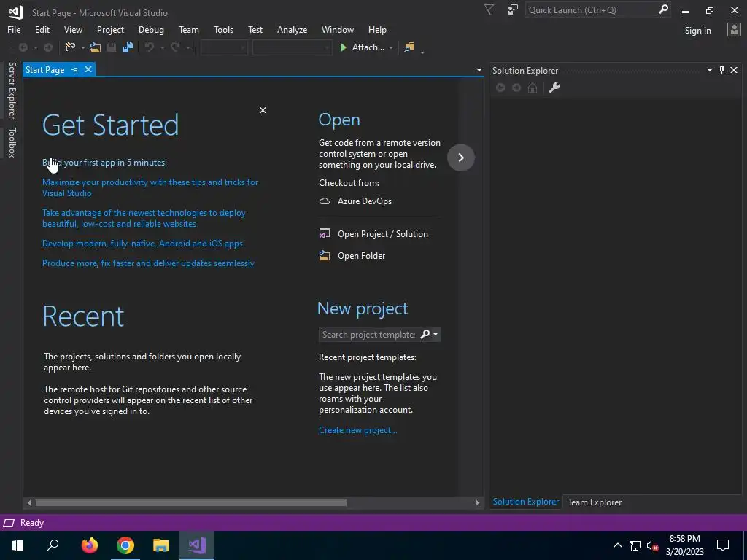Image resolution: width=747 pixels, height=560 pixels.
Task: Dismiss the Get Started section with X
Action: (x=263, y=110)
